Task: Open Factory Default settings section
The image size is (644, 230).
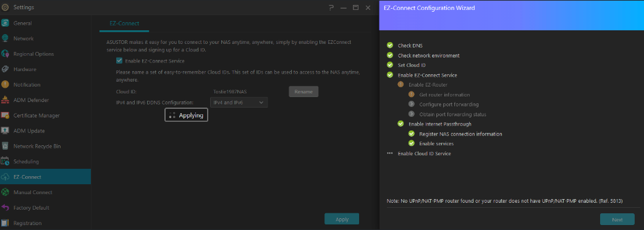Action: tap(45, 208)
